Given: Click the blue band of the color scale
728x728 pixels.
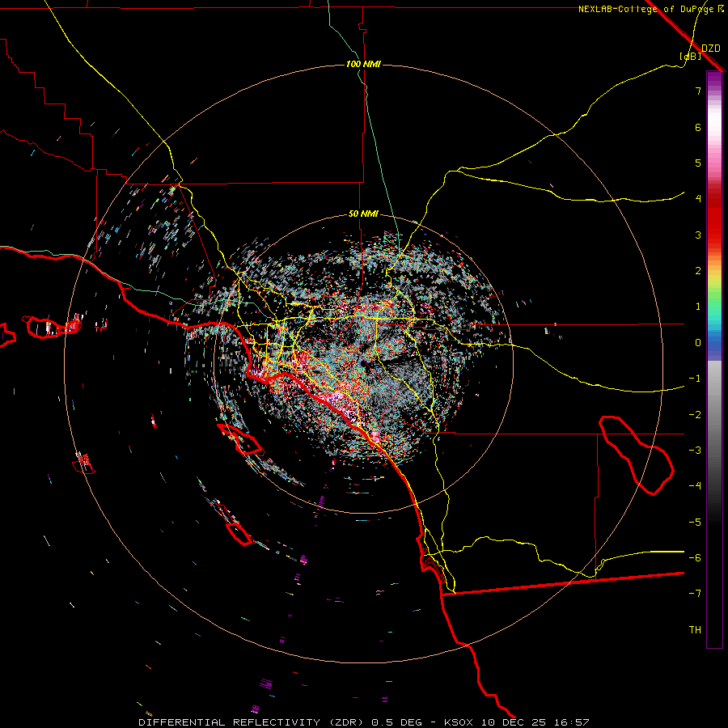Looking at the screenshot, I should click(x=714, y=343).
